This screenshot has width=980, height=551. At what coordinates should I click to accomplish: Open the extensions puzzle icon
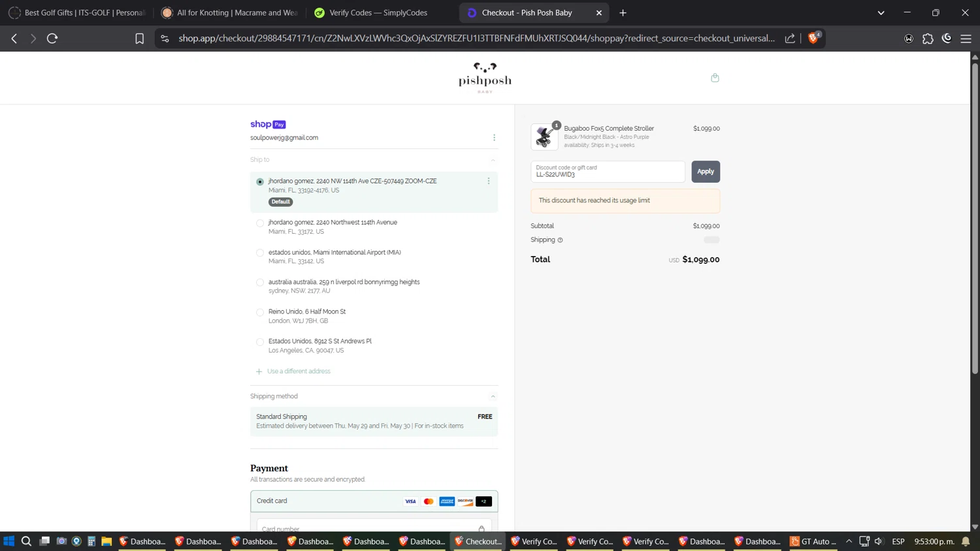(x=928, y=39)
